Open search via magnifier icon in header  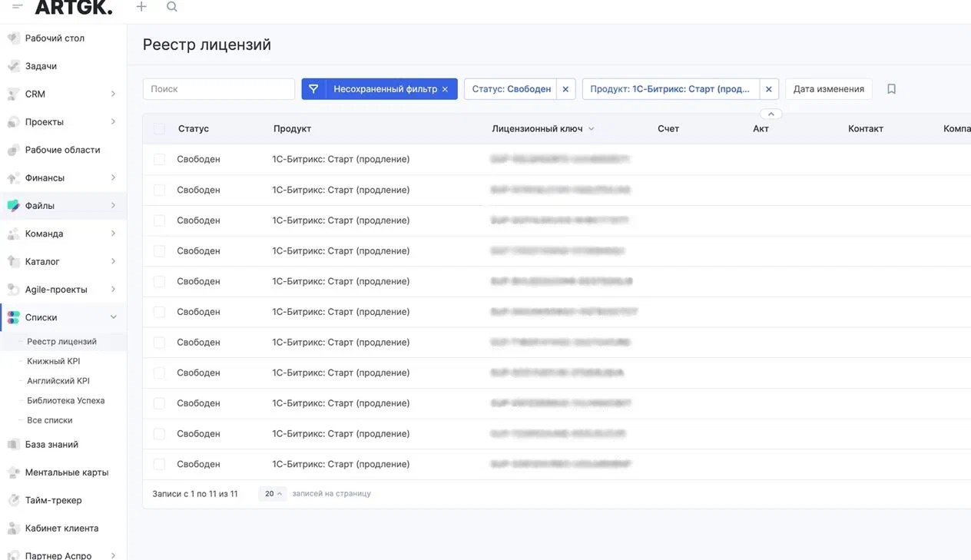point(172,7)
